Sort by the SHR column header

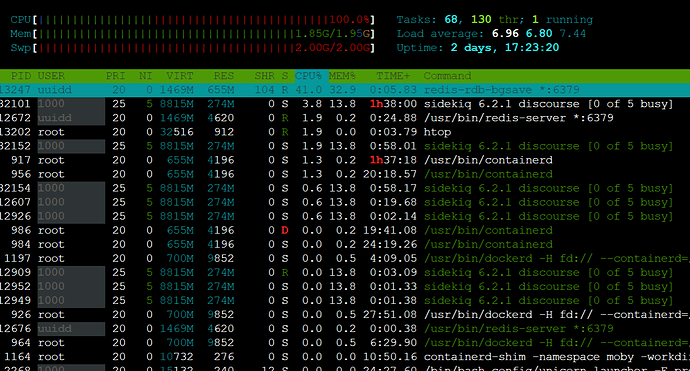[264, 76]
